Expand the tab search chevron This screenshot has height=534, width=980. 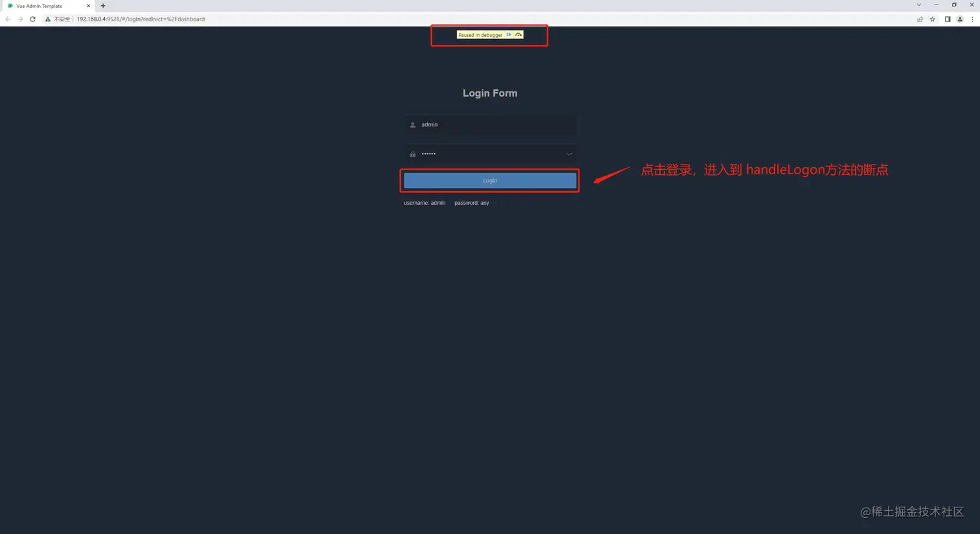point(920,5)
